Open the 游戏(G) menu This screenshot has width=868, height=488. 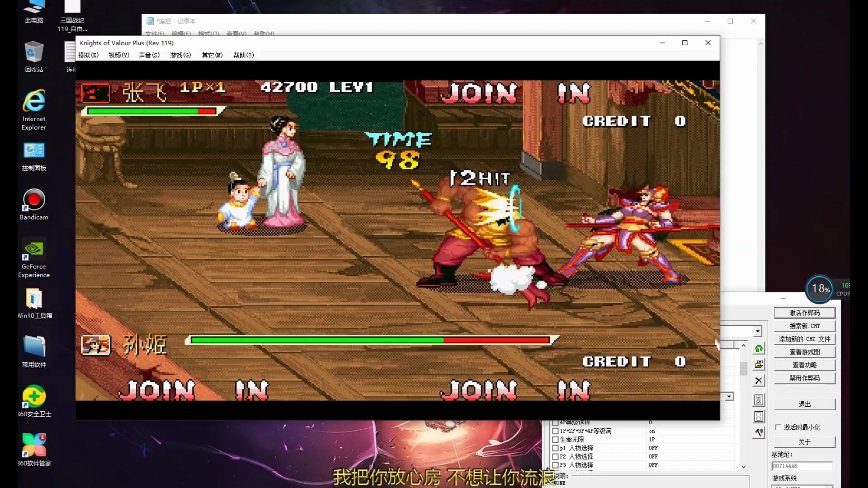click(180, 55)
